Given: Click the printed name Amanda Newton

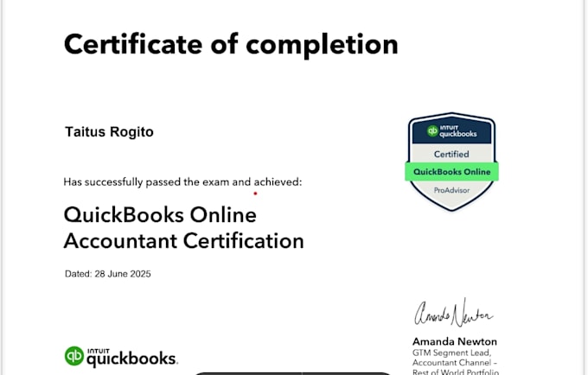Looking at the screenshot, I should tap(455, 341).
